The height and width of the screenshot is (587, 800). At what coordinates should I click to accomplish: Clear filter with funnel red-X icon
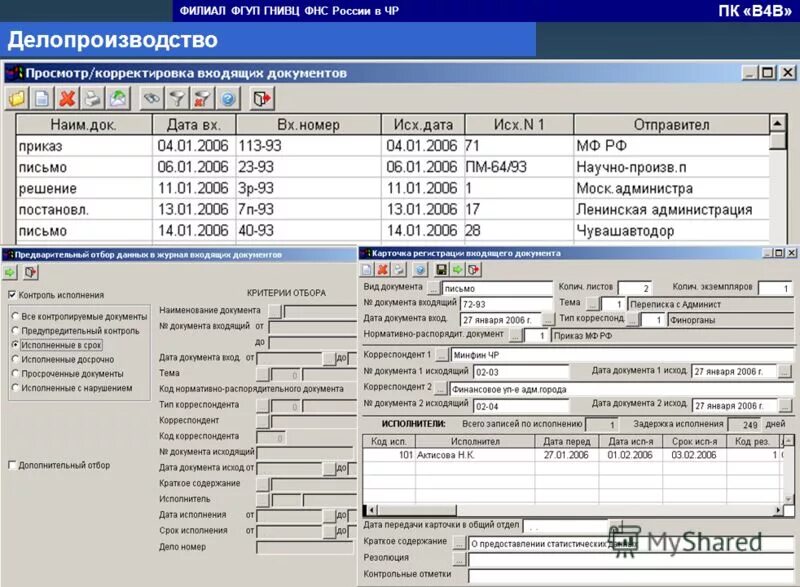203,98
